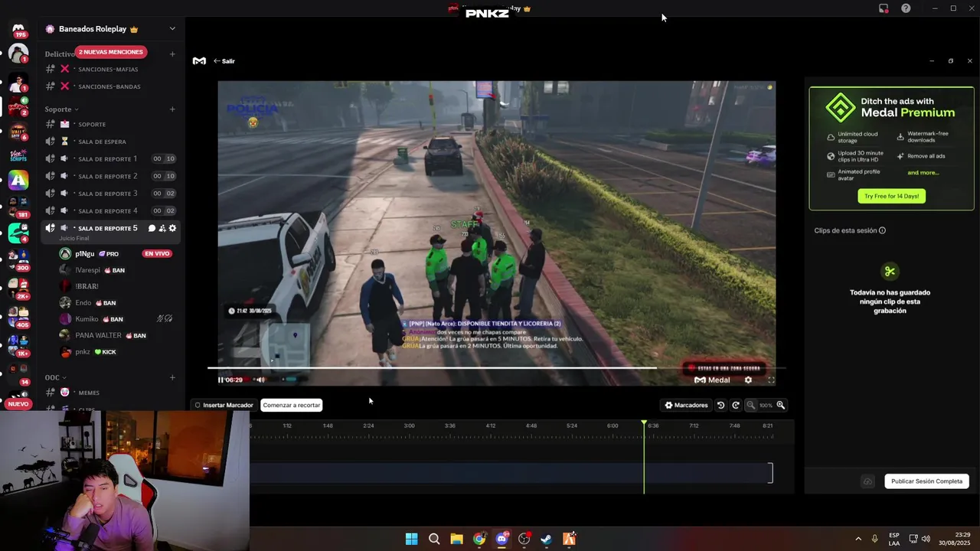Expand the Baneados Roleplay server menu
The width and height of the screenshot is (980, 551).
172,29
